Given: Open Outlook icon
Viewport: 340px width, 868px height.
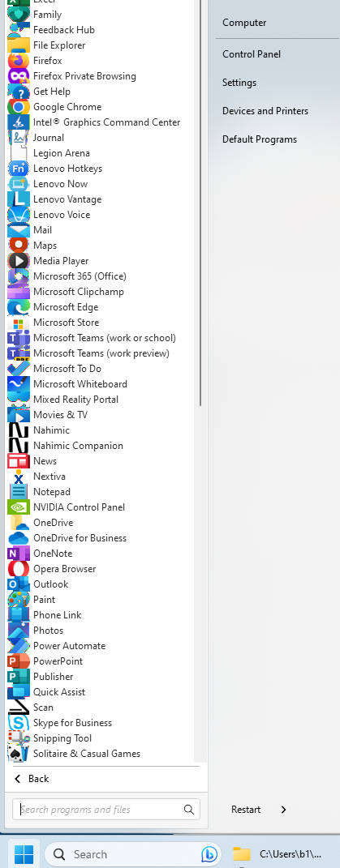Looking at the screenshot, I should coord(19,584).
